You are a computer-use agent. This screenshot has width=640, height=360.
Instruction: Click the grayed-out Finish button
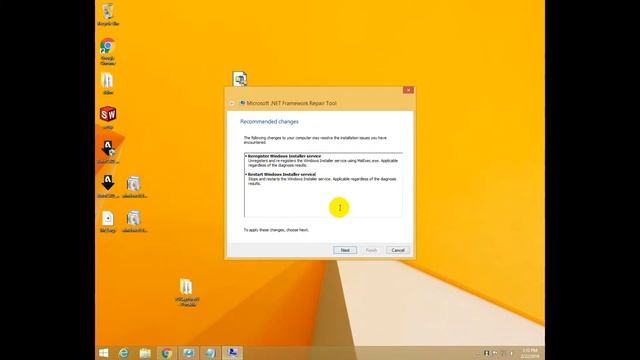coord(371,250)
